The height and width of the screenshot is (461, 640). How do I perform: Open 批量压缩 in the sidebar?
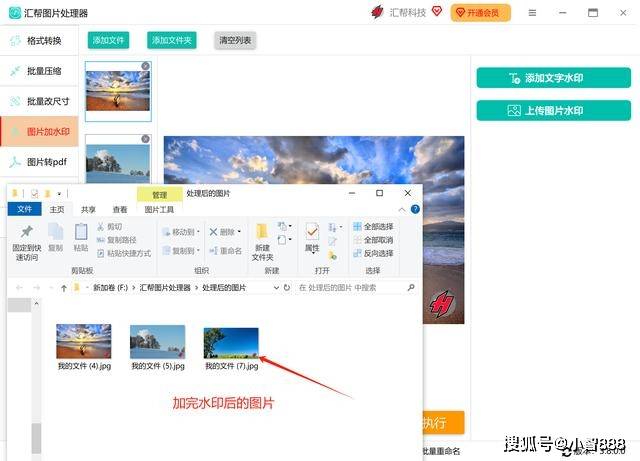[39, 71]
